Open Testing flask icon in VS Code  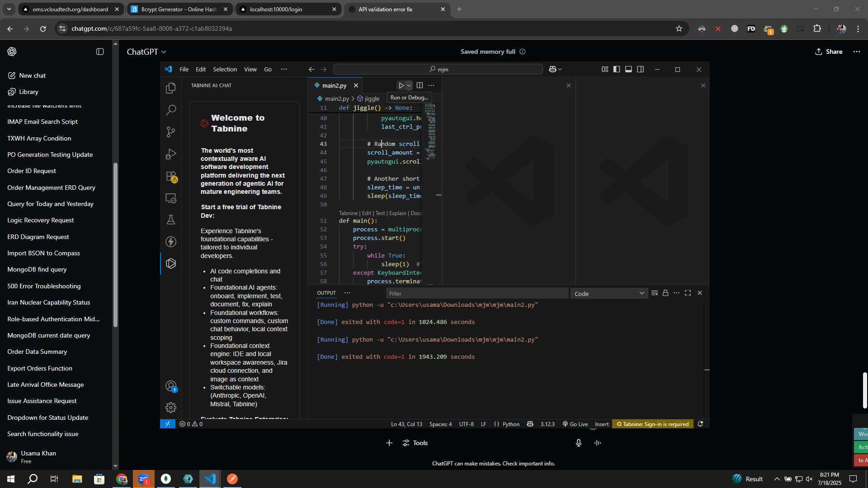point(171,220)
